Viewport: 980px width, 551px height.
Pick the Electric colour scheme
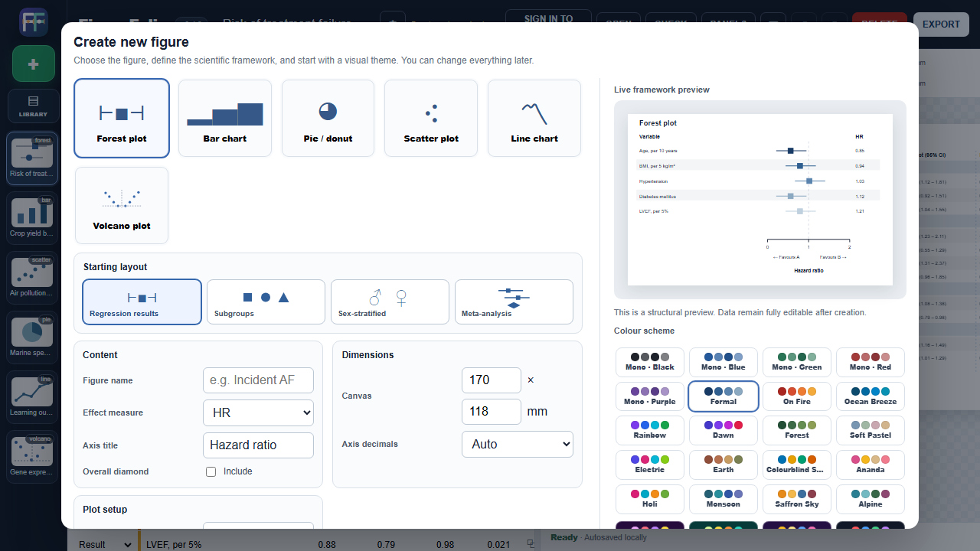pyautogui.click(x=650, y=465)
